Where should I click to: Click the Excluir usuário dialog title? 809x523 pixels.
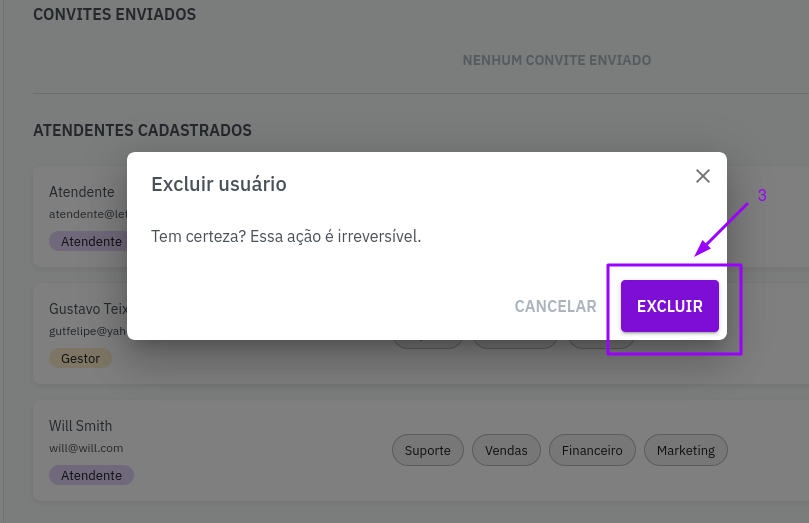[218, 184]
